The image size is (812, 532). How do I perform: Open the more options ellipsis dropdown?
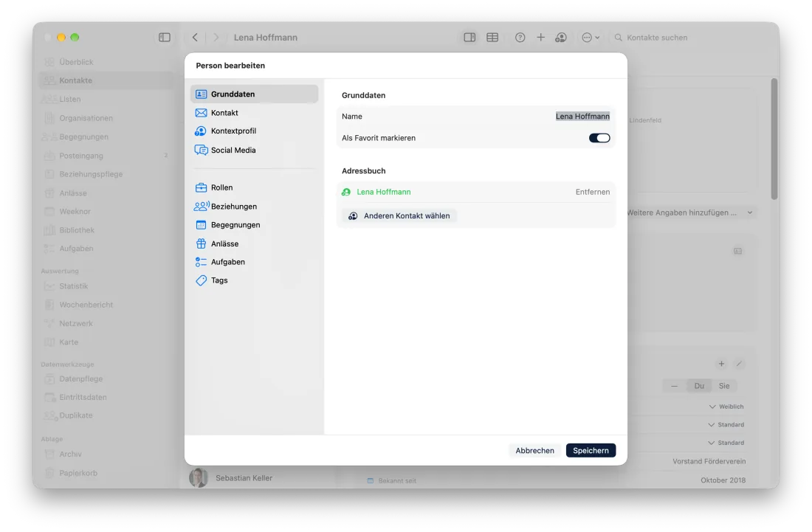tap(591, 37)
